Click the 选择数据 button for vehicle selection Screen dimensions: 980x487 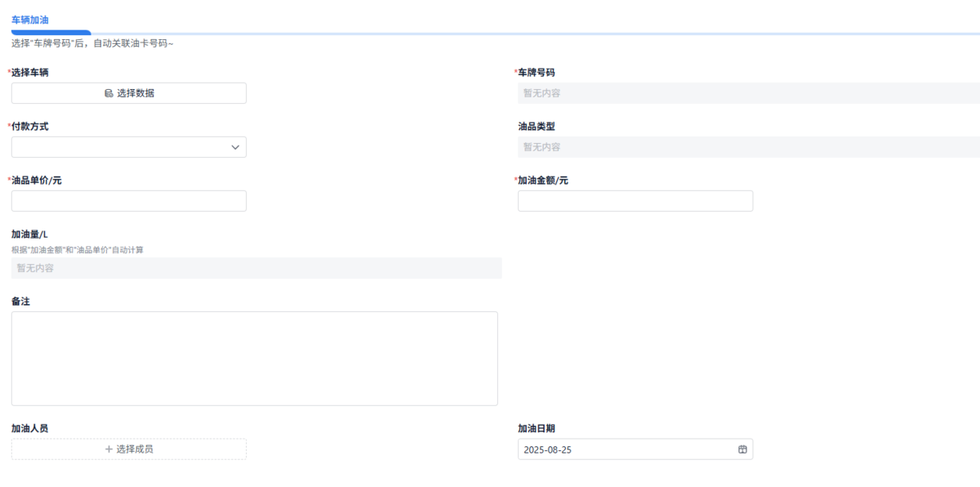tap(129, 93)
